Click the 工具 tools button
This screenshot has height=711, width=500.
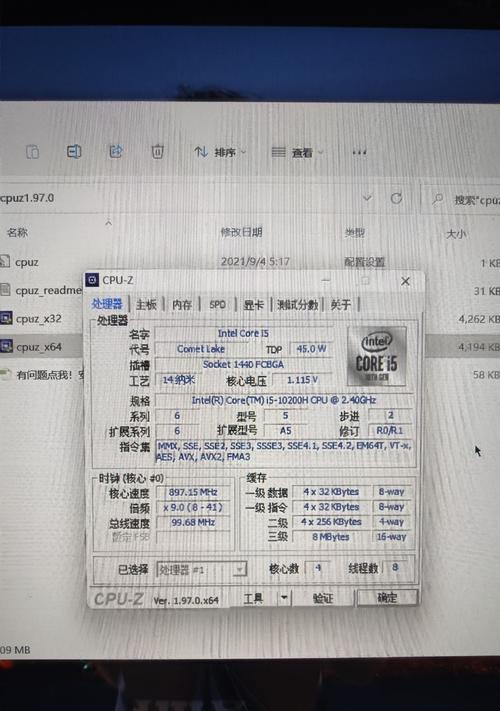point(253,599)
